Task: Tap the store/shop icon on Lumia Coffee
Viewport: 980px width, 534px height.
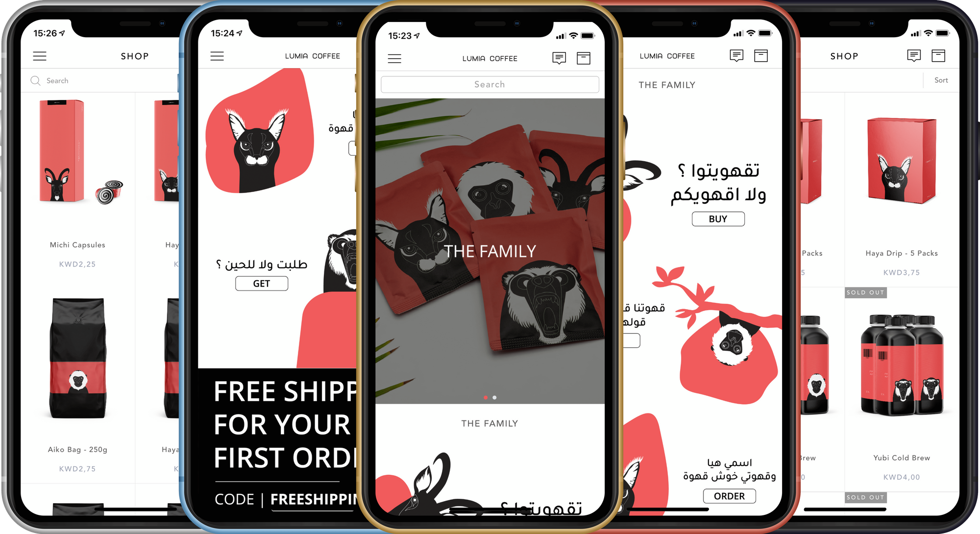Action: (x=584, y=58)
